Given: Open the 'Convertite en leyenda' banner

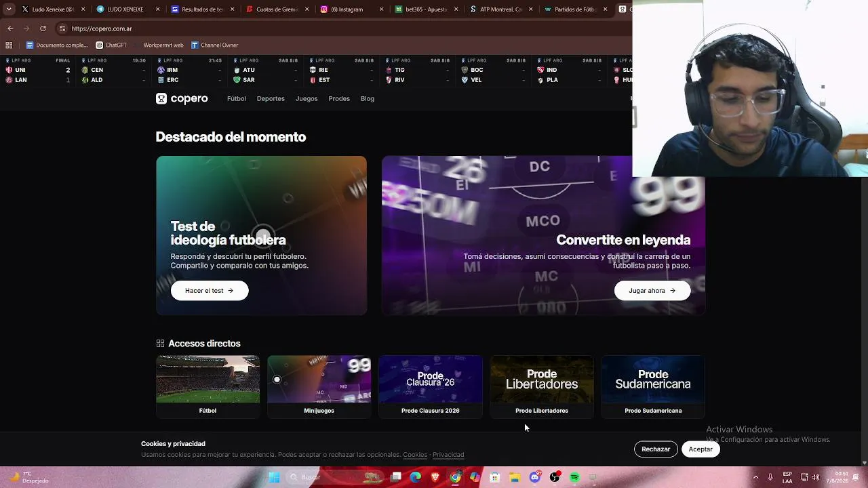Looking at the screenshot, I should tap(543, 236).
